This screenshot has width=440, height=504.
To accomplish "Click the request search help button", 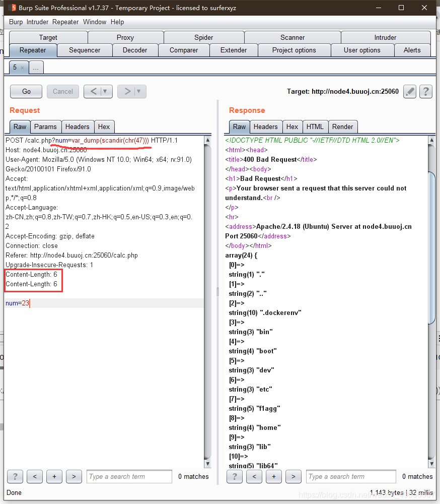I will click(x=15, y=476).
